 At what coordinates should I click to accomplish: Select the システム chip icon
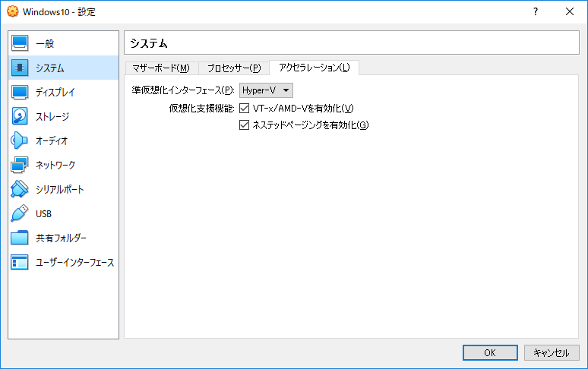20,68
